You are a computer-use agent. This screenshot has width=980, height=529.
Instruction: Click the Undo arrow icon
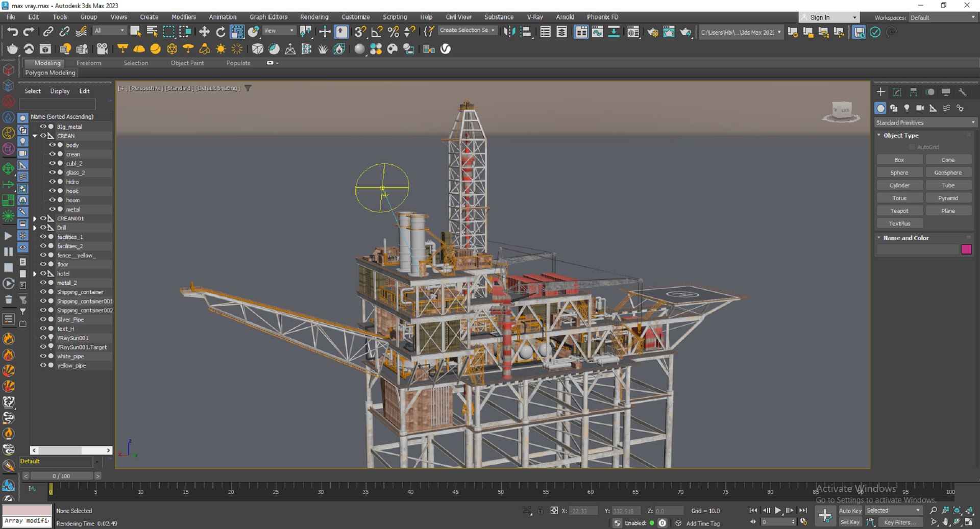[12, 32]
